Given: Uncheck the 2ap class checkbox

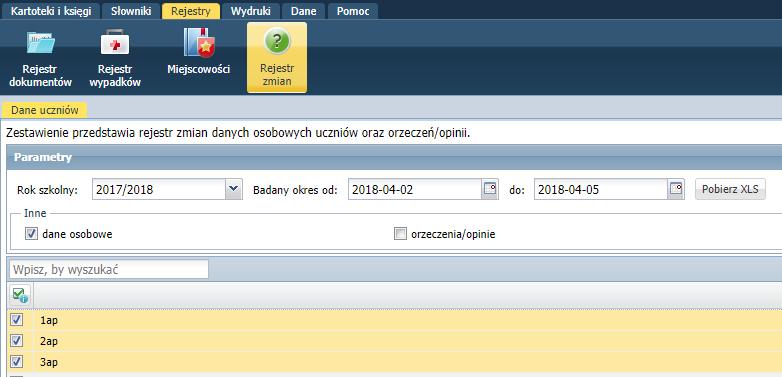Looking at the screenshot, I should 16,341.
